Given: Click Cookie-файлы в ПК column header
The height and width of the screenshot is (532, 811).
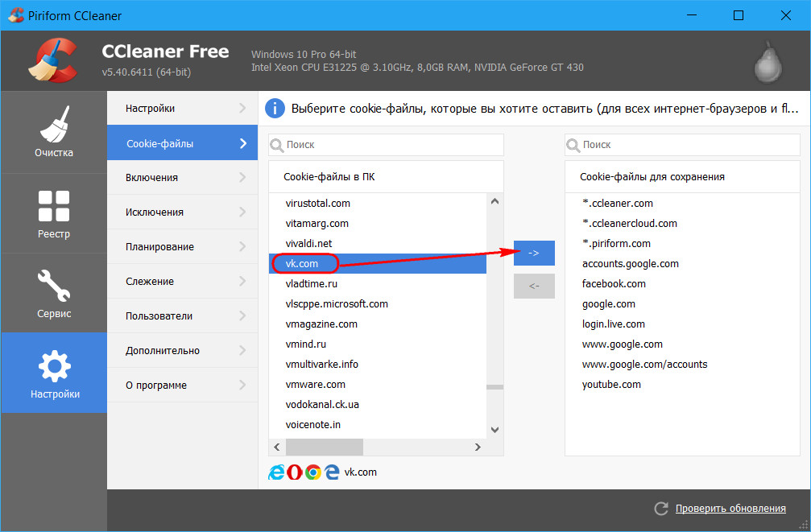Looking at the screenshot, I should (x=386, y=177).
